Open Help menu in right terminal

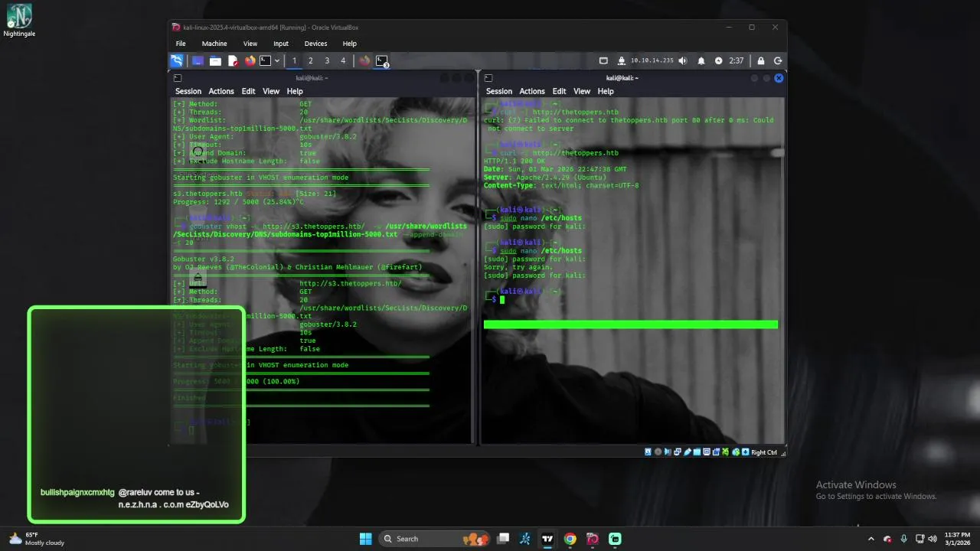[x=606, y=91]
